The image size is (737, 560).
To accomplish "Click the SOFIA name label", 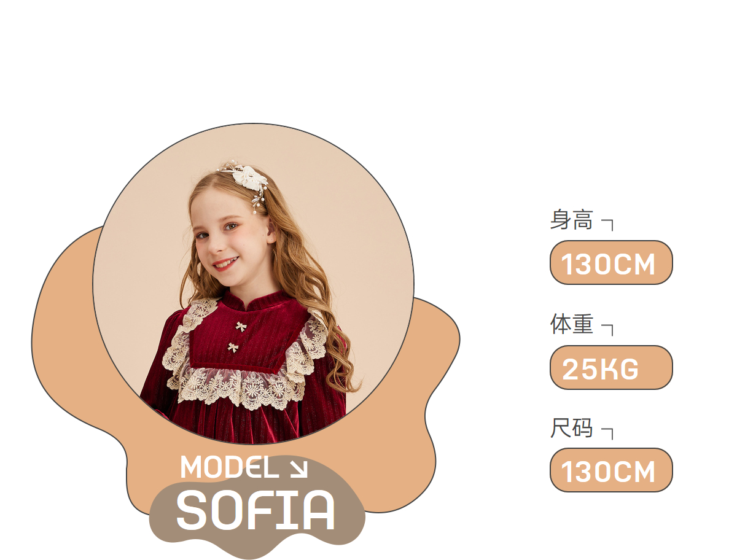I will [x=256, y=510].
